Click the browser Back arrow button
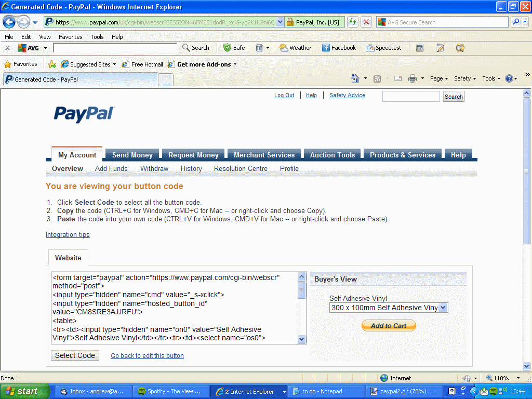This screenshot has width=532, height=399. [9, 22]
